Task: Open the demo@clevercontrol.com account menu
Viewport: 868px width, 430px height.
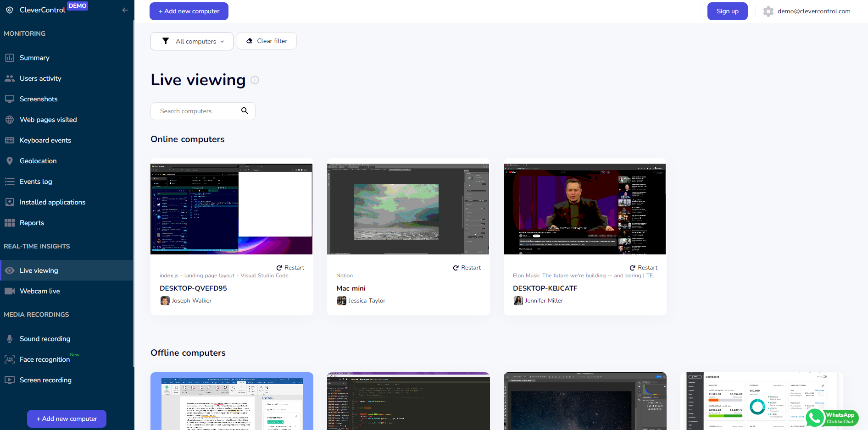Action: tap(813, 11)
